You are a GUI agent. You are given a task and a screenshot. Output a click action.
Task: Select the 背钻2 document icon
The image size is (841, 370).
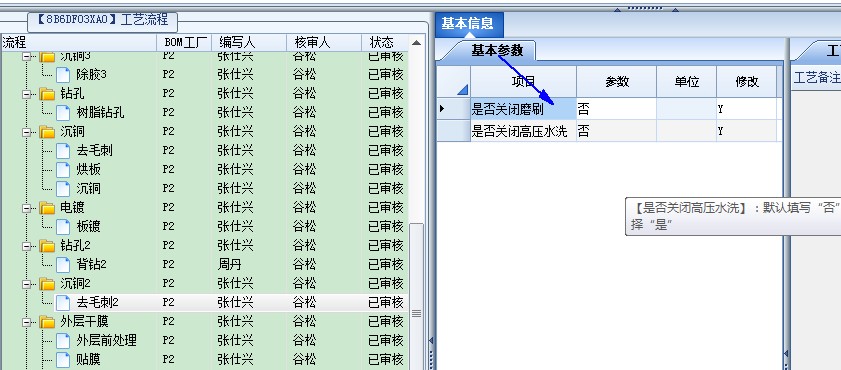[x=63, y=264]
